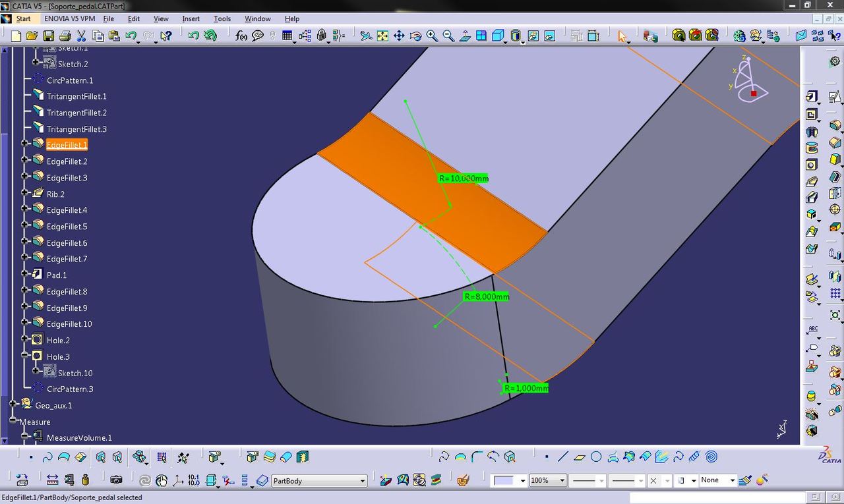844x504 pixels.
Task: Click the Fly mode airplane icon
Action: click(x=366, y=36)
